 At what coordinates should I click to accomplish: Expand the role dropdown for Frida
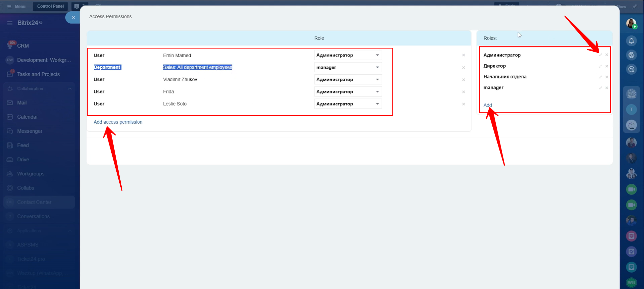pos(348,92)
